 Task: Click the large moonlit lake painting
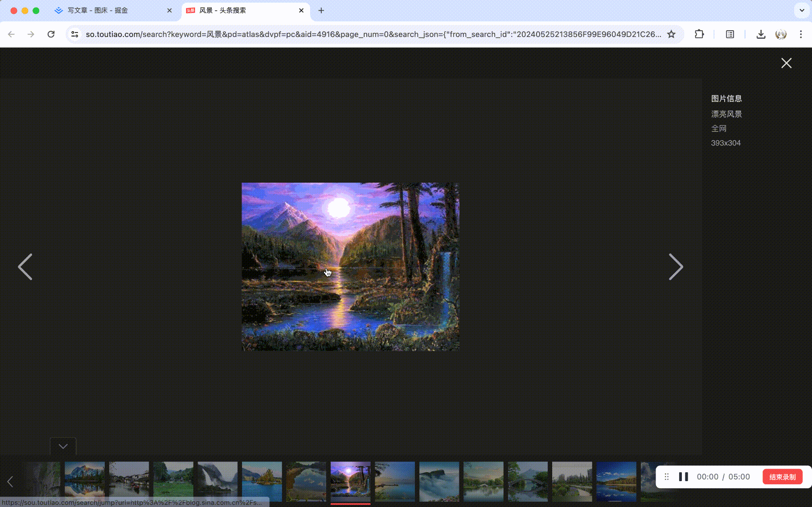[x=350, y=266]
